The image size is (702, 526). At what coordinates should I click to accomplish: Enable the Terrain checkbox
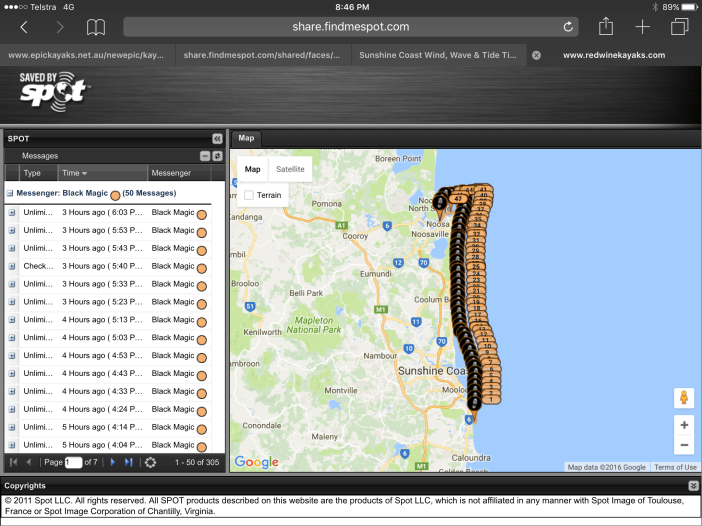250,195
